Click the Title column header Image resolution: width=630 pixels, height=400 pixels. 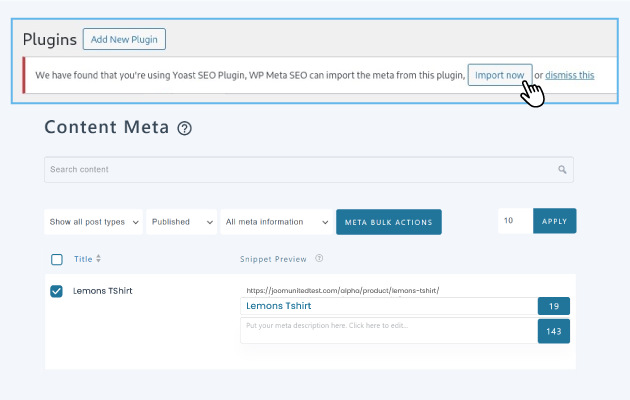pos(82,259)
